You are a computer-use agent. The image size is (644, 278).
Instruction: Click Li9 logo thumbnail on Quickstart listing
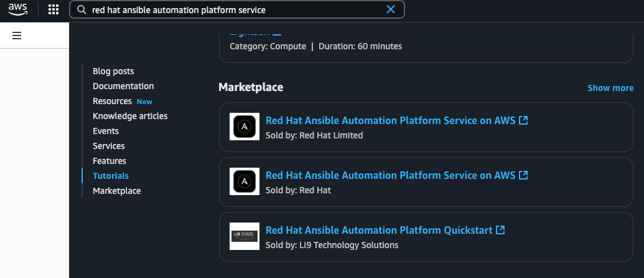click(245, 236)
